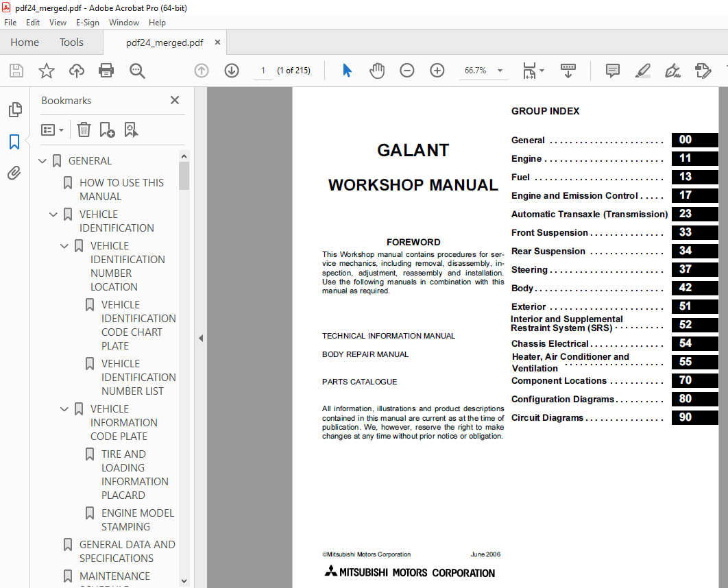The height and width of the screenshot is (588, 728).
Task: Click bookmarks scrollbar down arrow
Action: (x=184, y=580)
